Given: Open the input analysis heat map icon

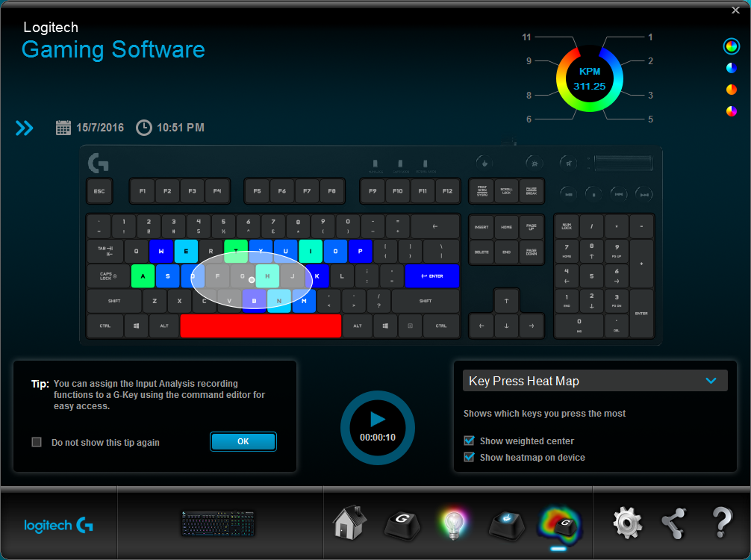Looking at the screenshot, I should tap(559, 526).
